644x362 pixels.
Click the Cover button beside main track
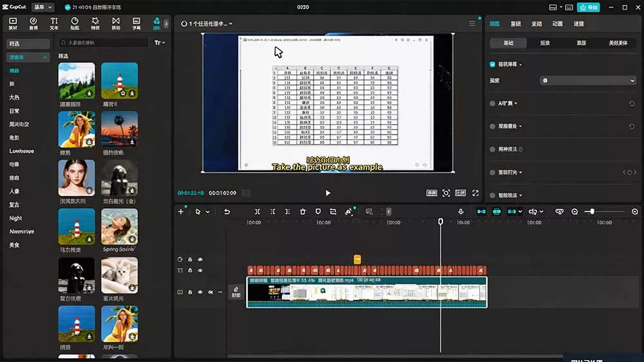pyautogui.click(x=236, y=292)
